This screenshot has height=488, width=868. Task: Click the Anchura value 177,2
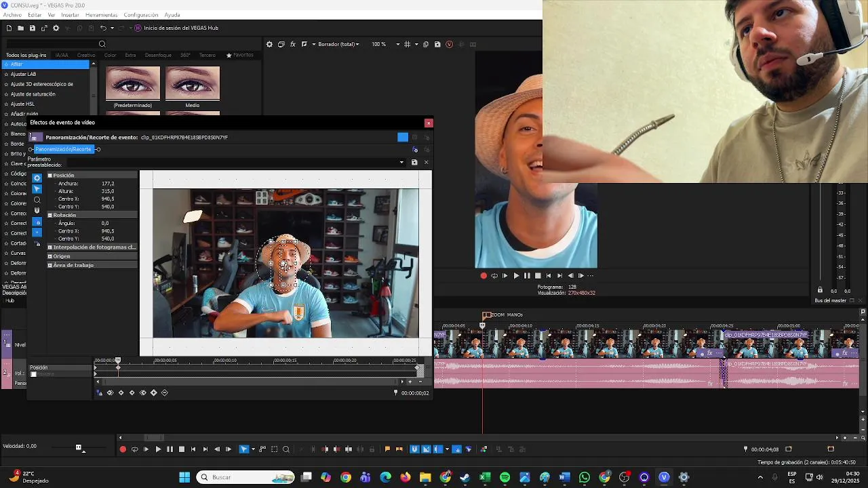(x=108, y=184)
